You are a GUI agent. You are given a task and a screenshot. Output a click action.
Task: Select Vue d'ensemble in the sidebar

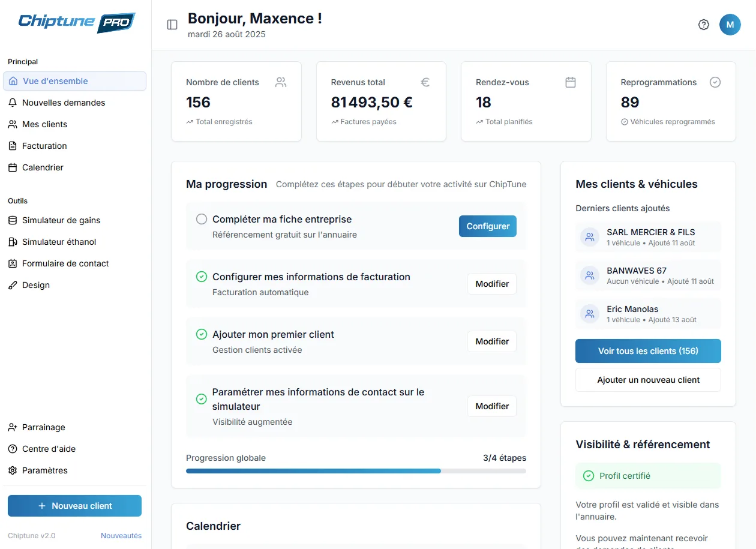tap(55, 81)
